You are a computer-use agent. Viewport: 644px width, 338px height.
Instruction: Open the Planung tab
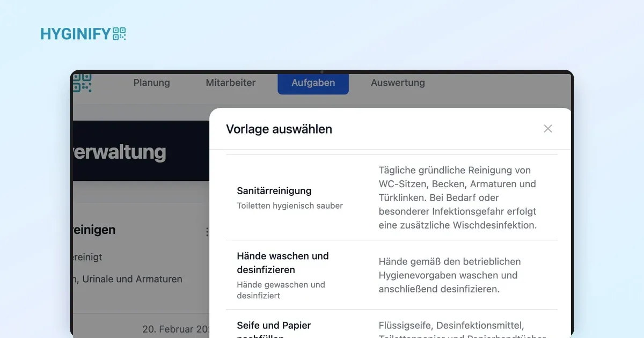[x=151, y=83]
